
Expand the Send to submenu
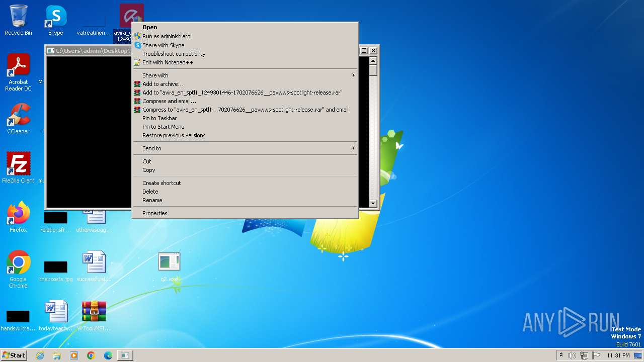[x=245, y=148]
